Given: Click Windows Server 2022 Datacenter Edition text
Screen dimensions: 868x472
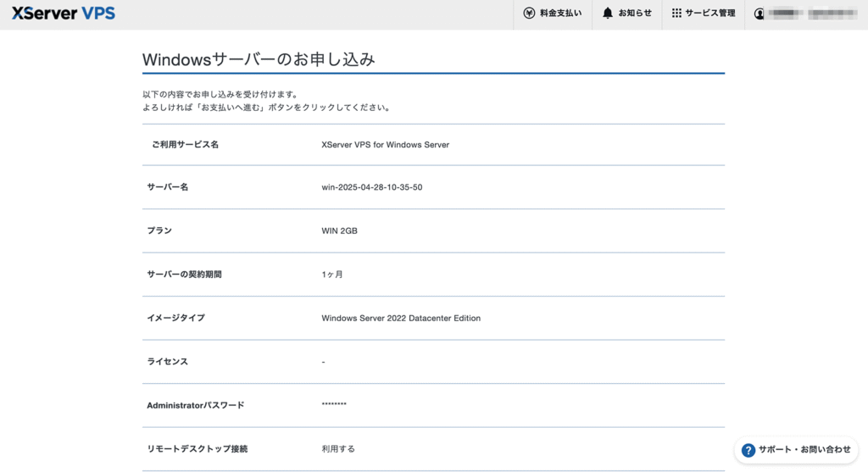Looking at the screenshot, I should coord(401,319).
